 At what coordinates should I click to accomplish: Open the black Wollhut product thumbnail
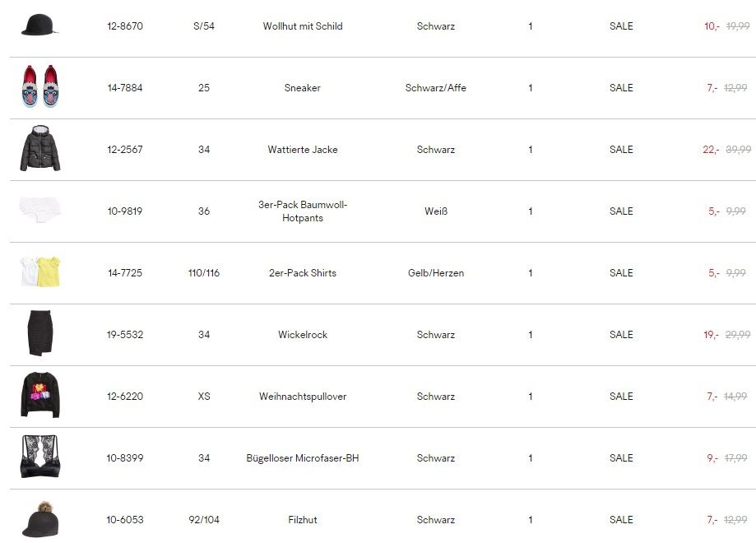click(x=40, y=25)
